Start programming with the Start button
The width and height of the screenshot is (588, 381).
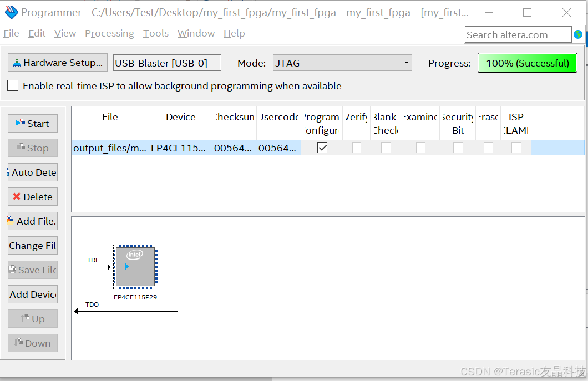tap(33, 123)
